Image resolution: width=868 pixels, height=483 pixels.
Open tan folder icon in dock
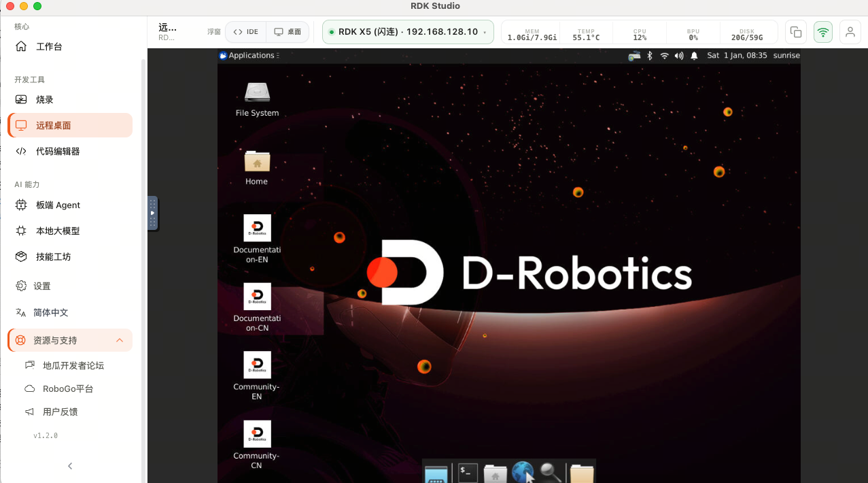582,473
